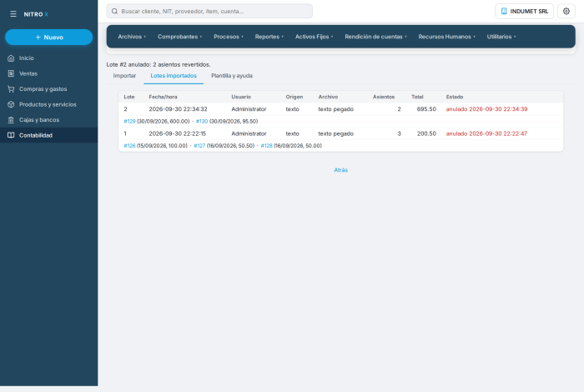The image size is (584, 392).
Task: Click total value 695.50
Action: [426, 109]
